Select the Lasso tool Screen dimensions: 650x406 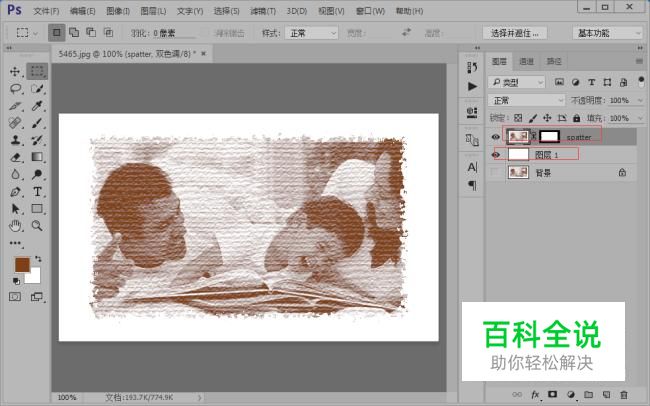click(15, 88)
